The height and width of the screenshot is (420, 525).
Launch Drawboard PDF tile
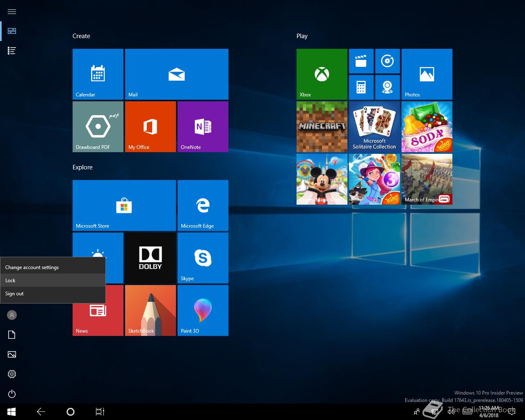98,127
